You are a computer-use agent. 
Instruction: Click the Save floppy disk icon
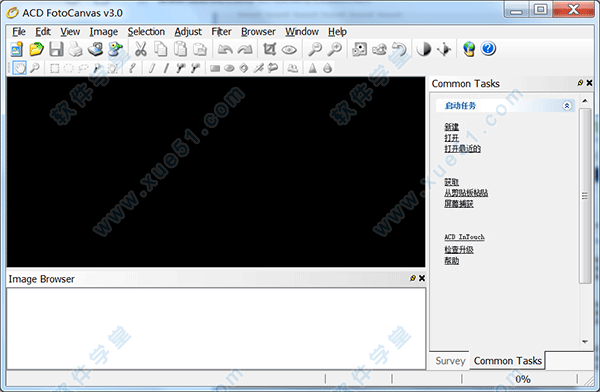56,49
